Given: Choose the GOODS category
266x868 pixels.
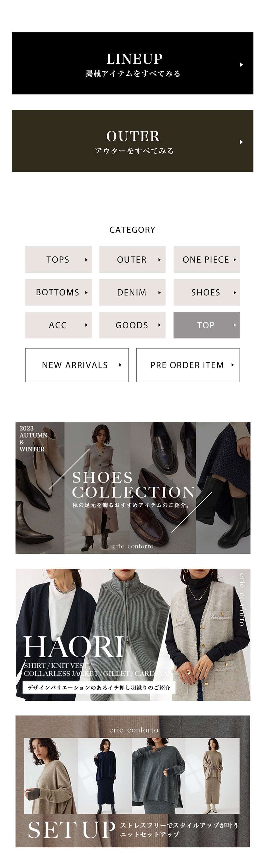Looking at the screenshot, I should coord(132,325).
